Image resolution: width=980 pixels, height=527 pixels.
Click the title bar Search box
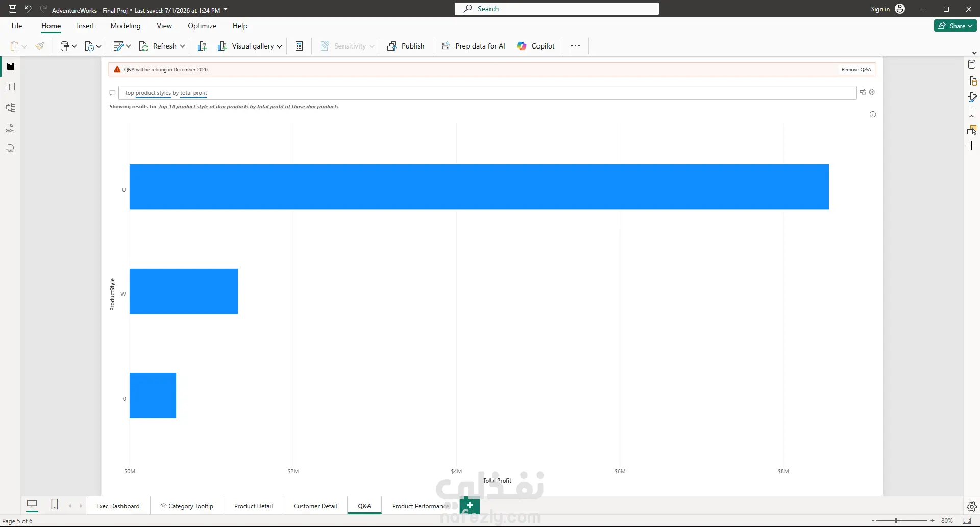(x=557, y=9)
